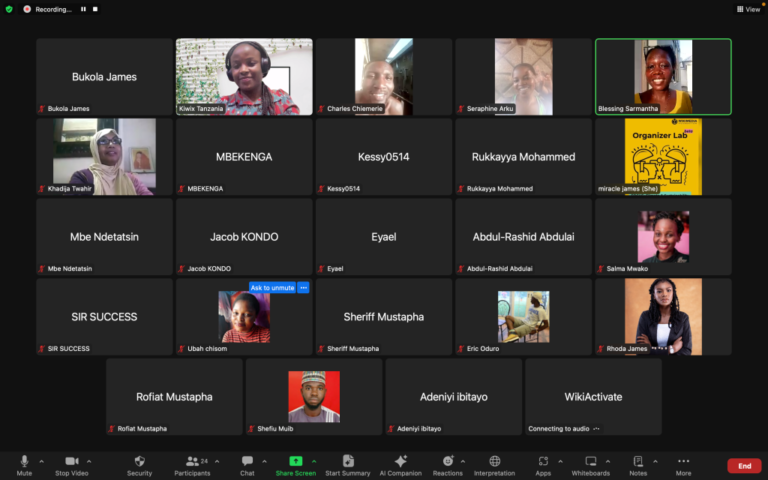Click the Kessy0514 participant tile
Screen dimensions: 768x480
pos(384,157)
